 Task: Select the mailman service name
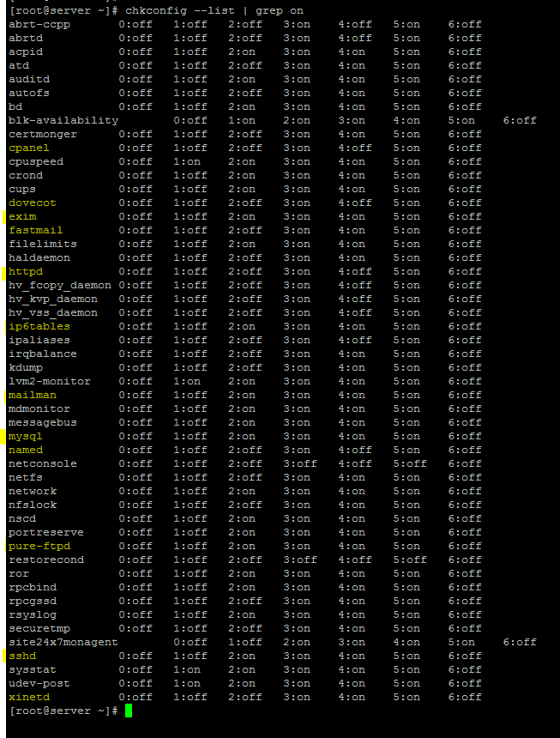(33, 395)
